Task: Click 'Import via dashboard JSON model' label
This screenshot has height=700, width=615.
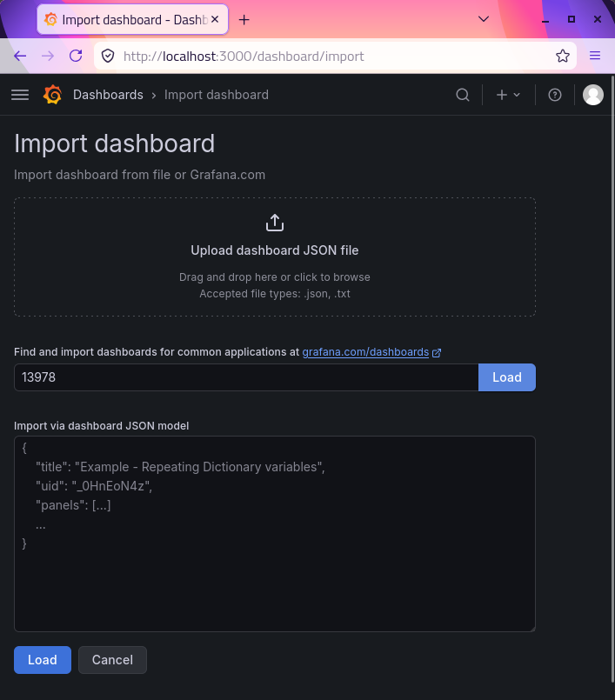Action: point(102,426)
